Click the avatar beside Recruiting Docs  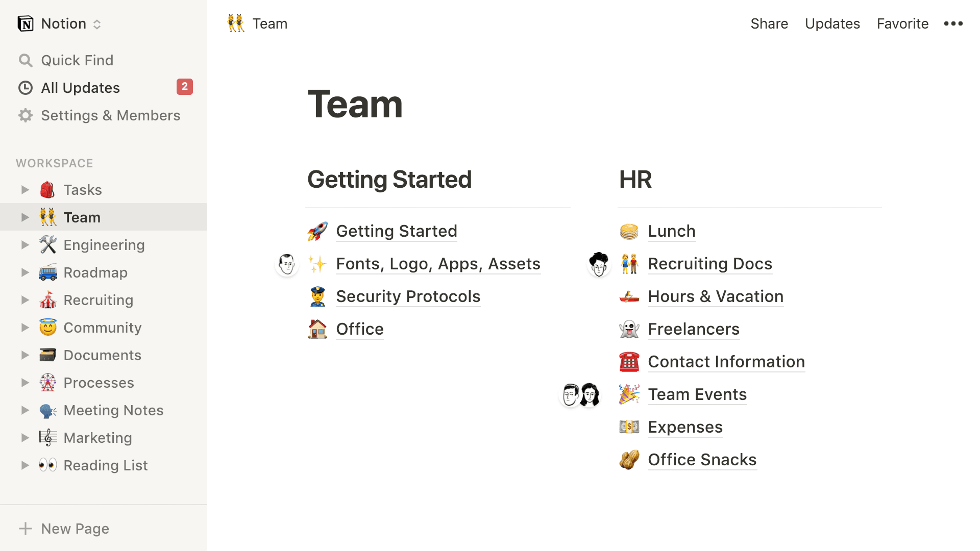coord(599,264)
